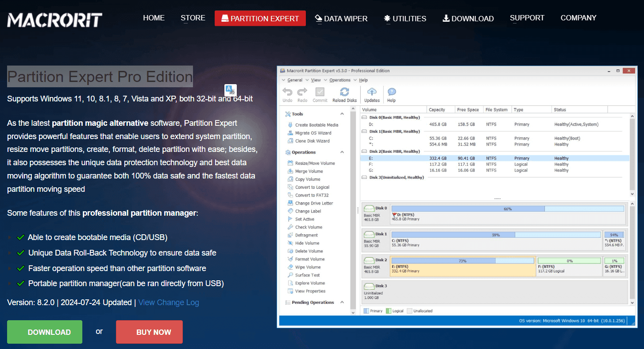Select Change Drive Letter

click(x=310, y=203)
